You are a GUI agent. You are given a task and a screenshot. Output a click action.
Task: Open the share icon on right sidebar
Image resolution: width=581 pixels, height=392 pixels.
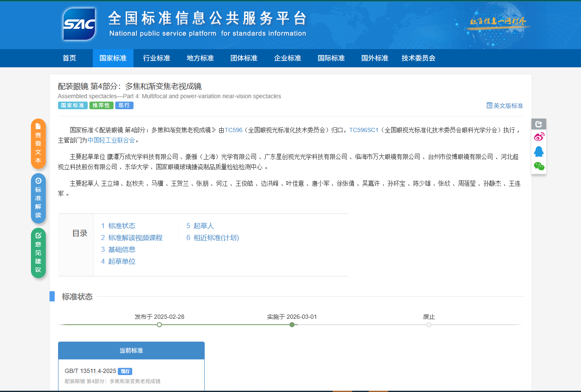tap(539, 124)
